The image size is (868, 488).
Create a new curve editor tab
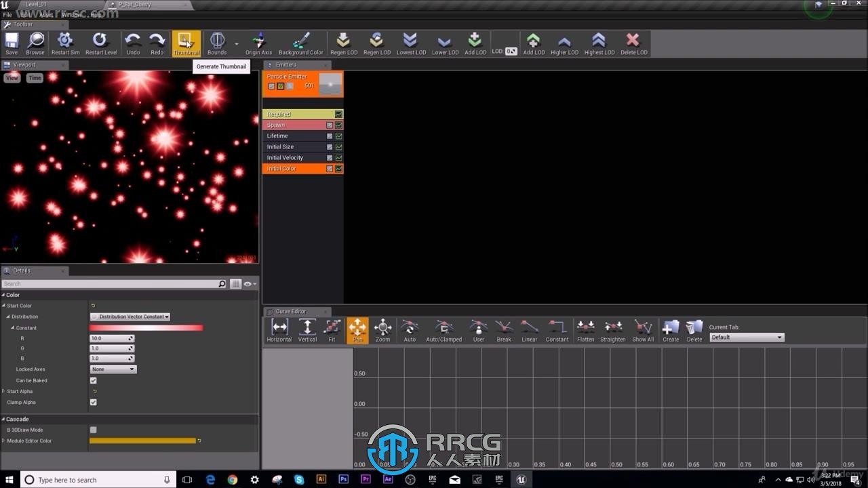coord(671,331)
